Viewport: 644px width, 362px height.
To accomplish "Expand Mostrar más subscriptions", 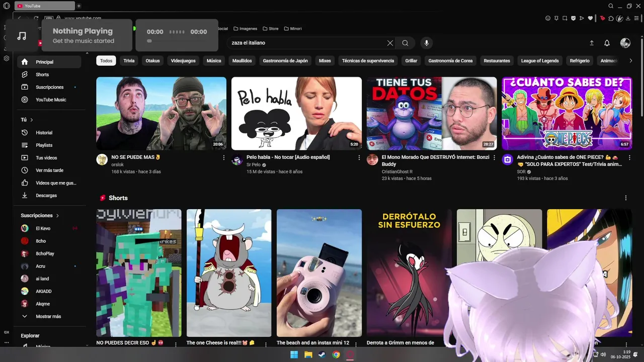I will 49,317.
